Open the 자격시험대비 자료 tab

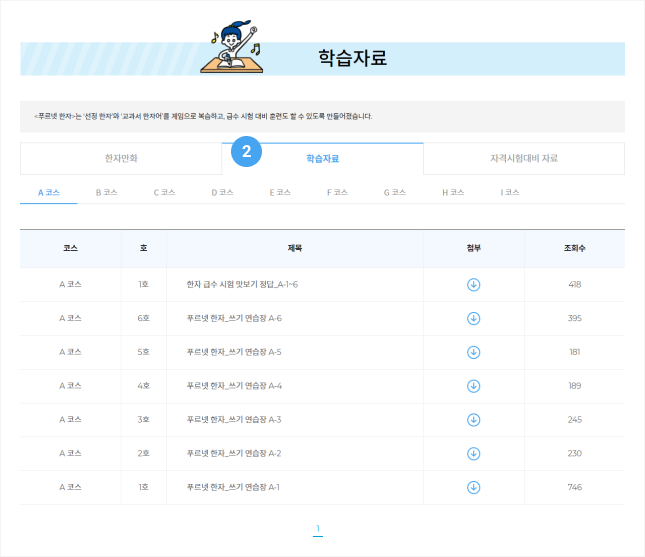point(523,159)
